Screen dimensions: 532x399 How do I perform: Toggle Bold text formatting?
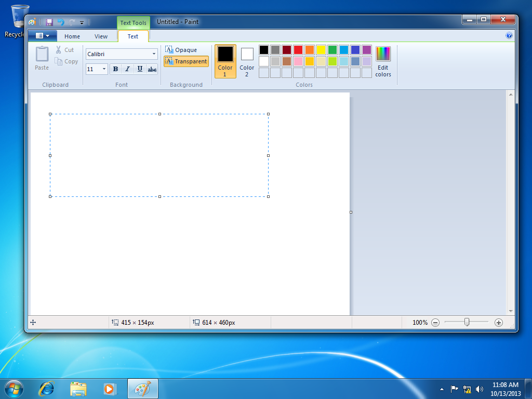[x=115, y=69]
